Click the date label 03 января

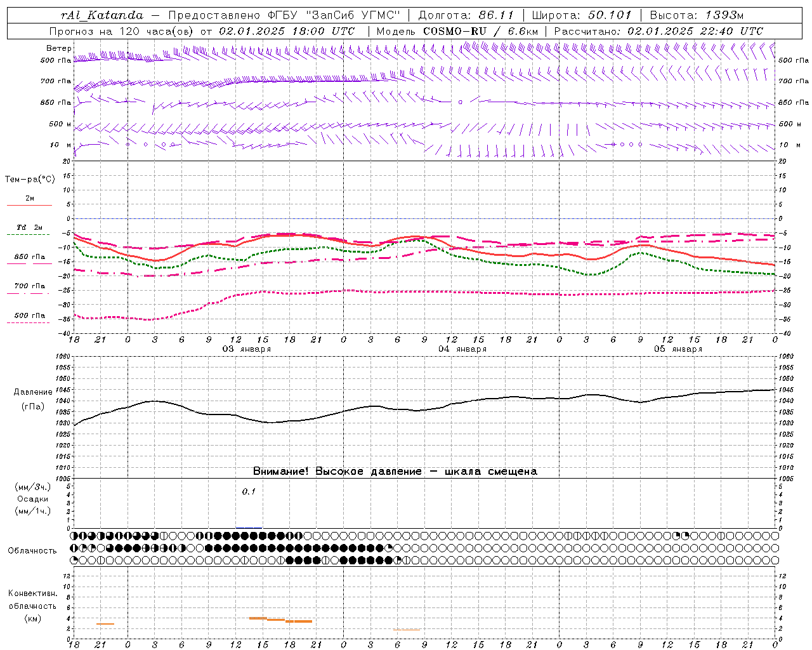click(x=246, y=349)
